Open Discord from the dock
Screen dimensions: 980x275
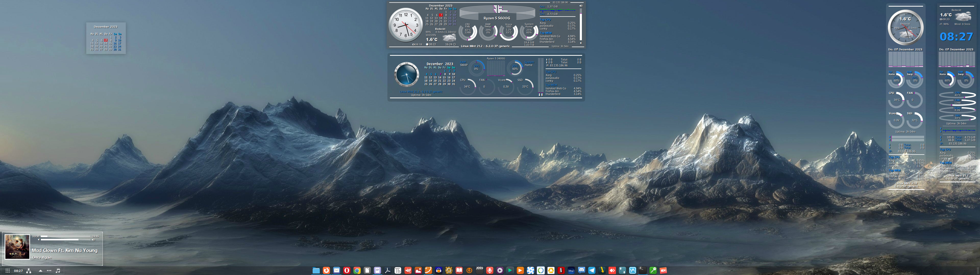tap(582, 270)
